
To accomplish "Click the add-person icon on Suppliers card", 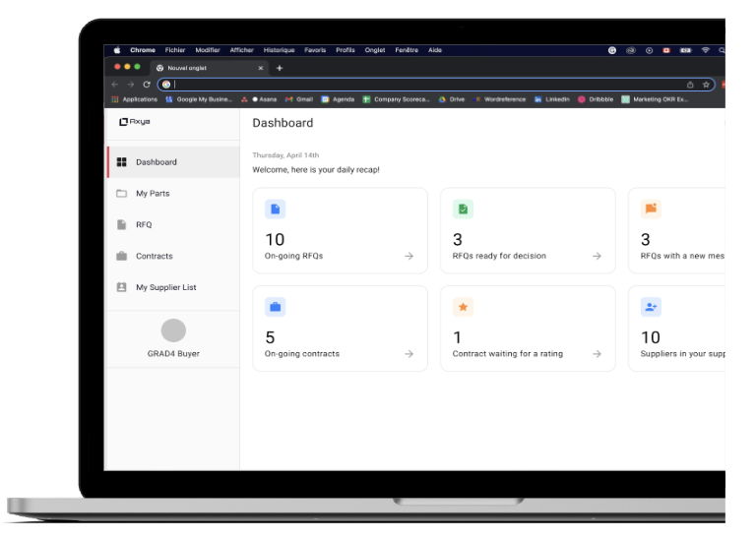I will coord(651,307).
